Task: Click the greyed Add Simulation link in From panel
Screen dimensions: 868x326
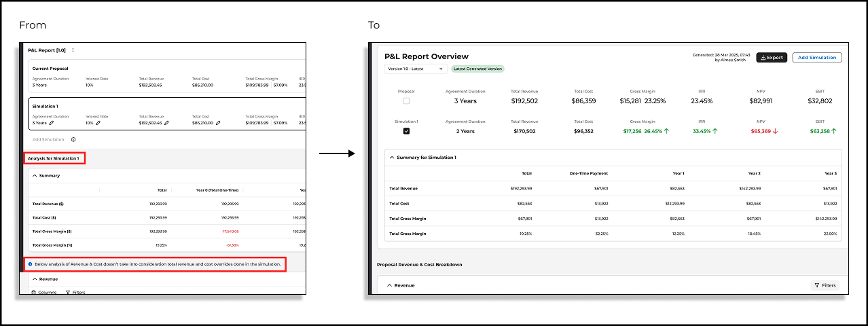Action: [x=48, y=139]
